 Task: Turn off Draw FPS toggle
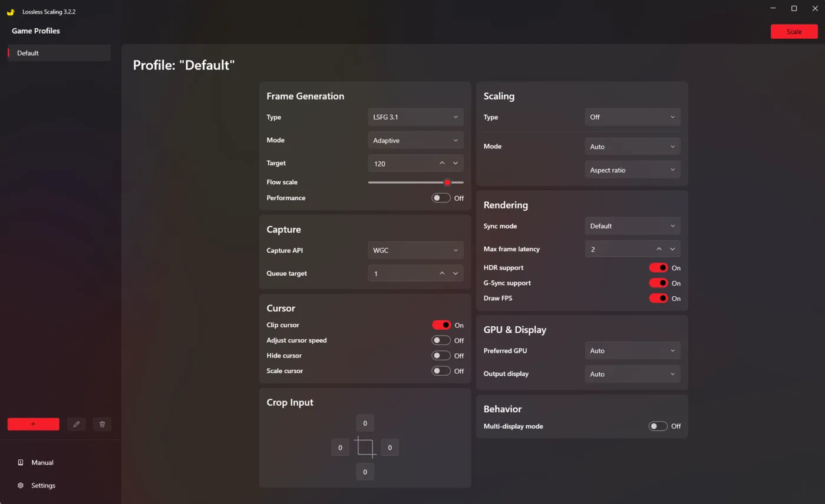pos(658,299)
